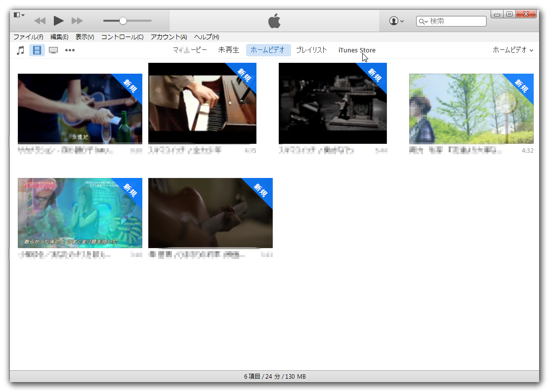Expand the search field magnifier dropdown
Image resolution: width=549 pixels, height=392 pixels.
tap(423, 21)
